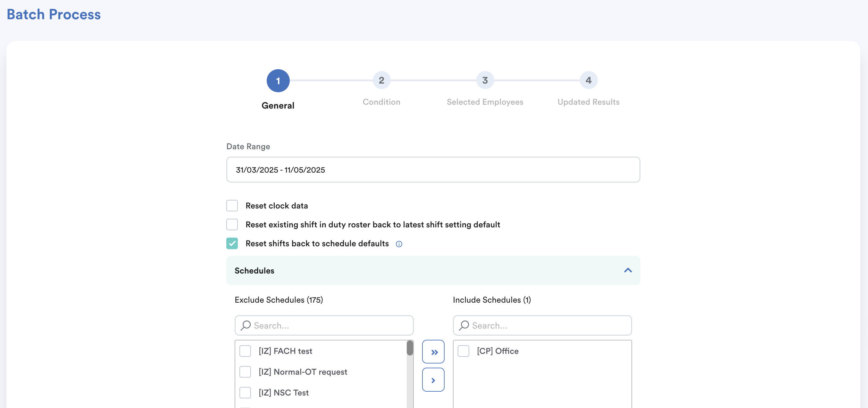The image size is (868, 408).
Task: Click the single chevron move-right button
Action: coord(433,380)
